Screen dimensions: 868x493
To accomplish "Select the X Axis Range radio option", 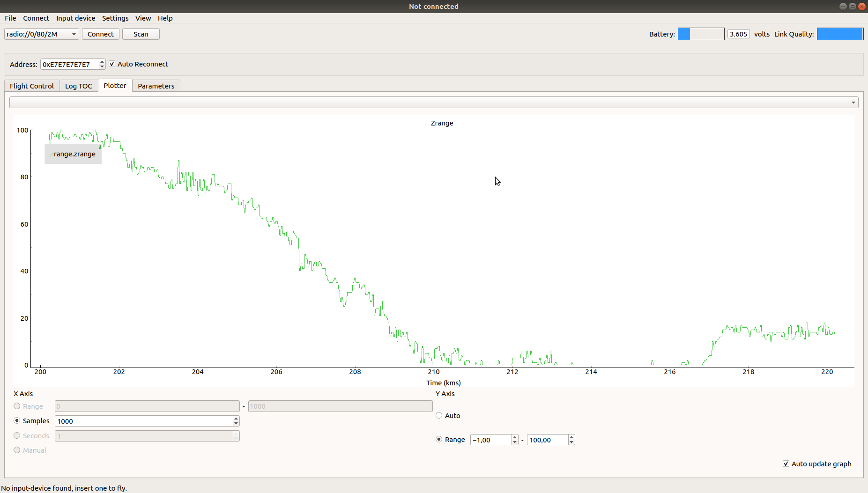I will [17, 406].
